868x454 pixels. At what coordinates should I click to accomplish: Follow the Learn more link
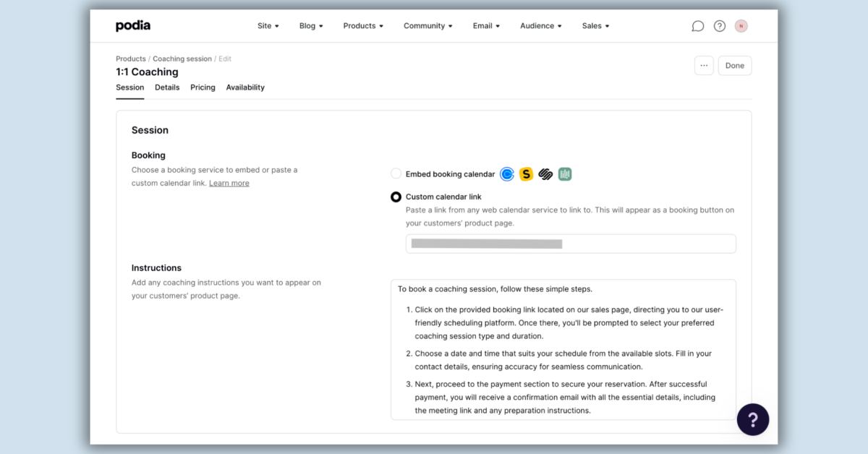point(229,184)
